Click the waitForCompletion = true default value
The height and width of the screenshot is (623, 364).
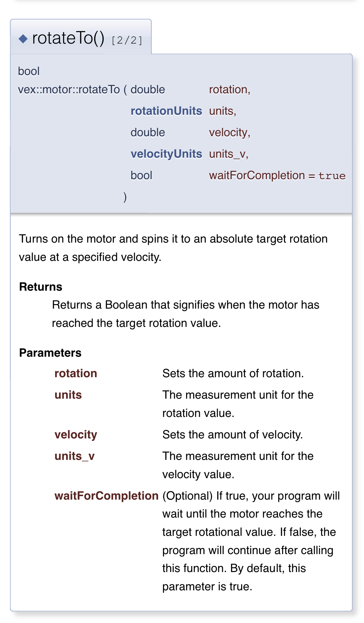(x=277, y=175)
